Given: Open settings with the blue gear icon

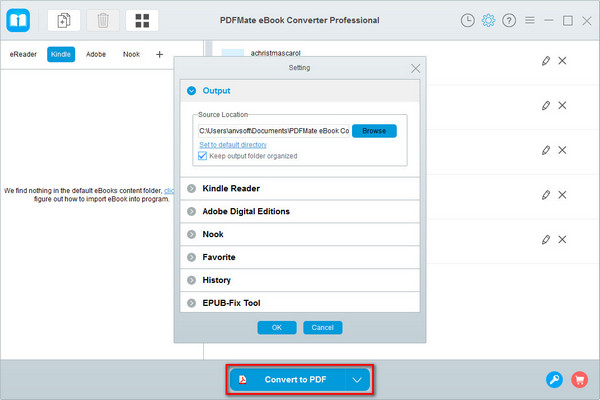Looking at the screenshot, I should point(488,20).
